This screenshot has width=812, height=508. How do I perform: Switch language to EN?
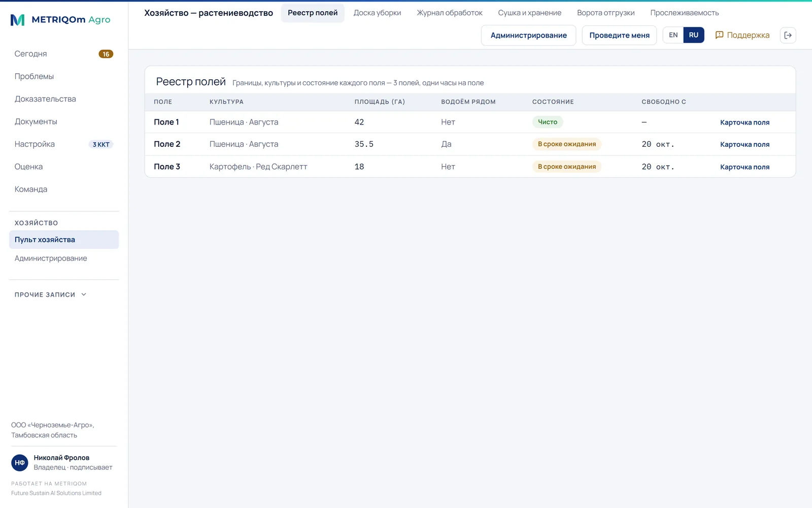coord(673,35)
